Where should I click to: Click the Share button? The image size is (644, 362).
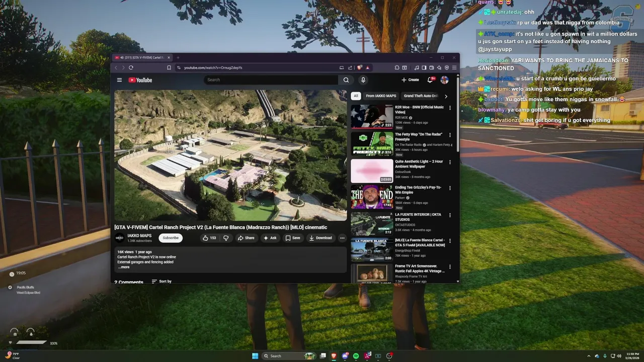tap(246, 238)
